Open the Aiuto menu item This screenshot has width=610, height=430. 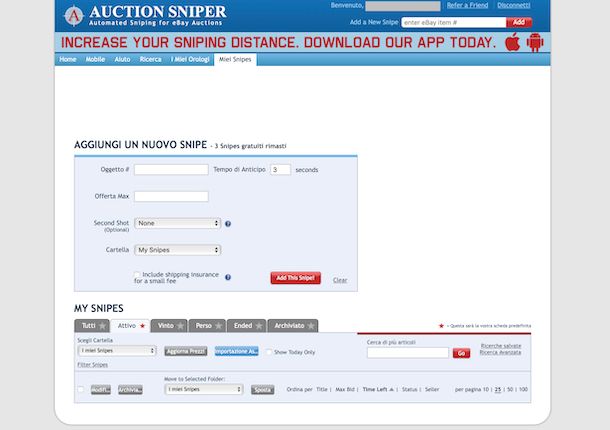point(122,59)
